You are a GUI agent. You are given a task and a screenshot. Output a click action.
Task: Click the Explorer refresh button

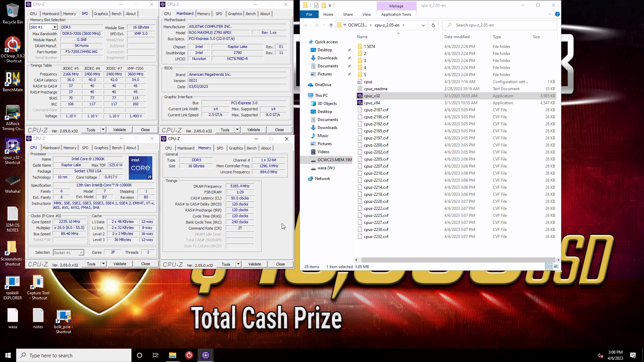point(433,25)
